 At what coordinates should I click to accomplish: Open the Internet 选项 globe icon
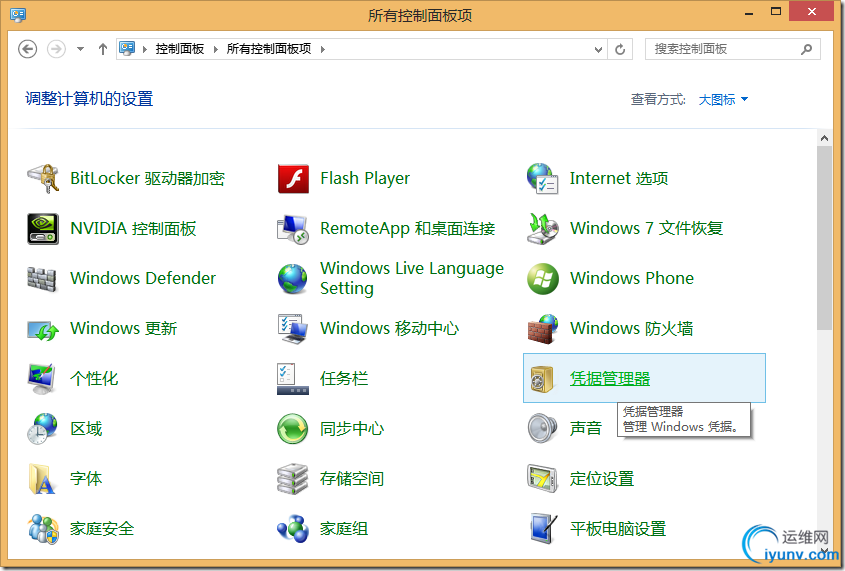pos(542,178)
